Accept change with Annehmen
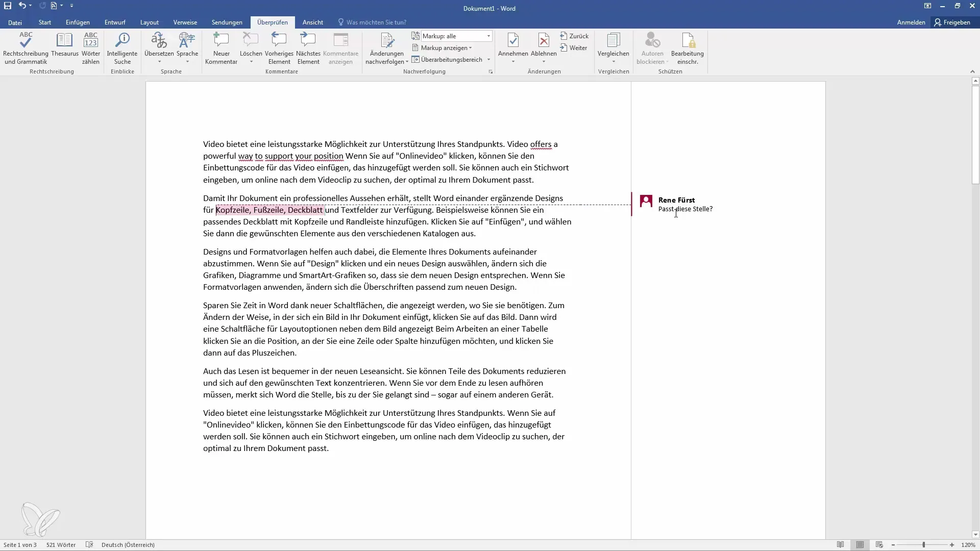Screen dimensions: 980x551 pos(513,44)
